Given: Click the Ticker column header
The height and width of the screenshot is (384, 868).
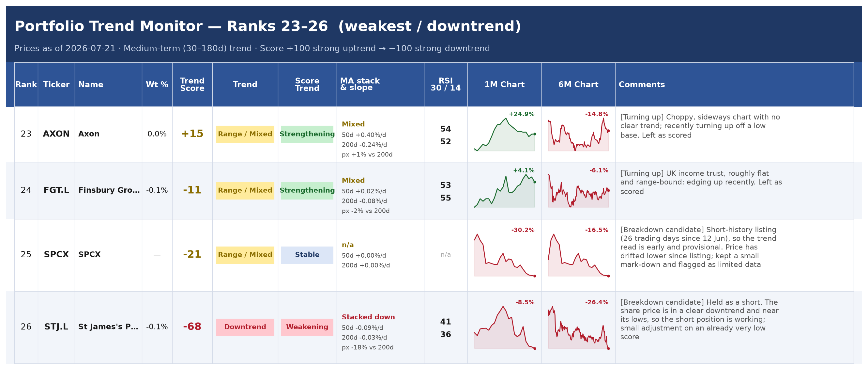Looking at the screenshot, I should (x=56, y=84).
